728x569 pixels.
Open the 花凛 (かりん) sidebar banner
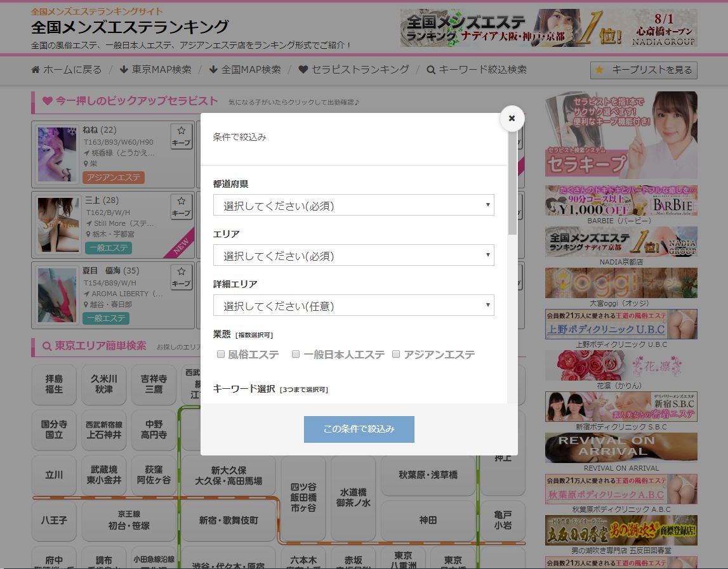point(621,365)
